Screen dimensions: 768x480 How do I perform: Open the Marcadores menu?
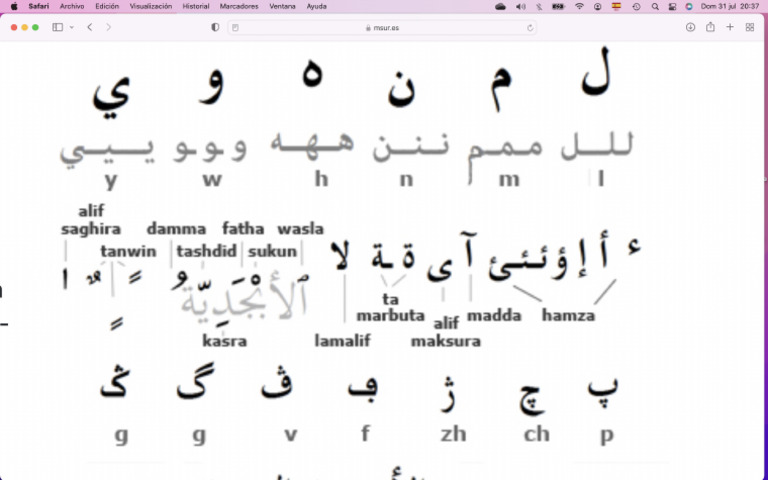[239, 6]
